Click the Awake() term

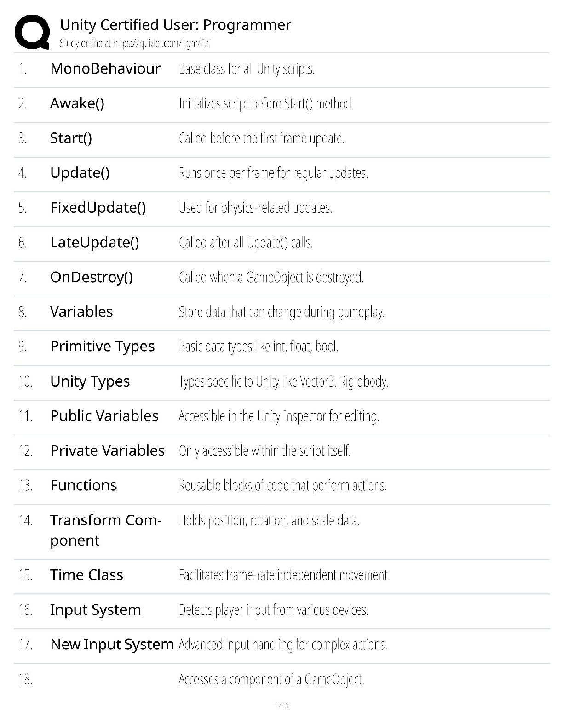[x=77, y=104]
